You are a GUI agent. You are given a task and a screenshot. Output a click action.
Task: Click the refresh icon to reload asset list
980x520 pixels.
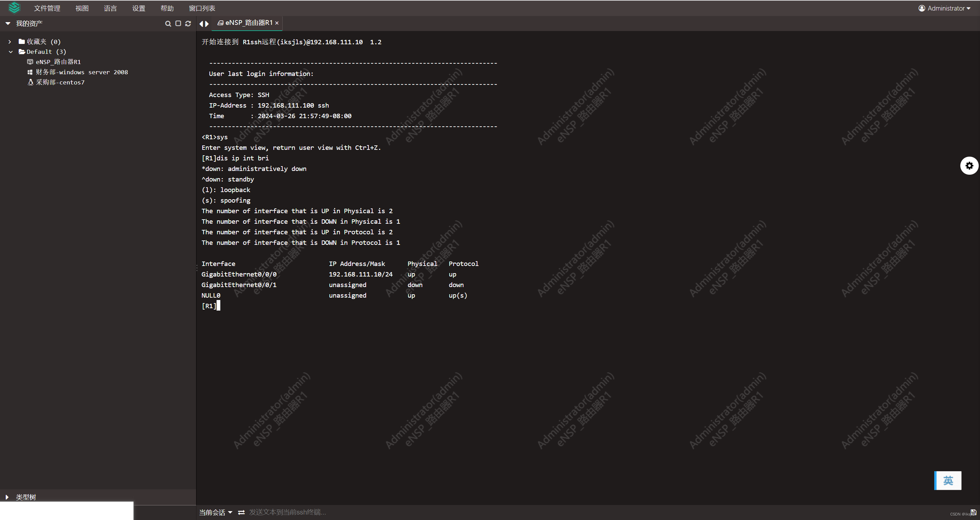188,23
